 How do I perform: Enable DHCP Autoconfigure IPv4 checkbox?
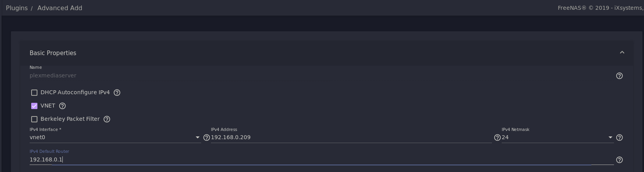coord(34,93)
